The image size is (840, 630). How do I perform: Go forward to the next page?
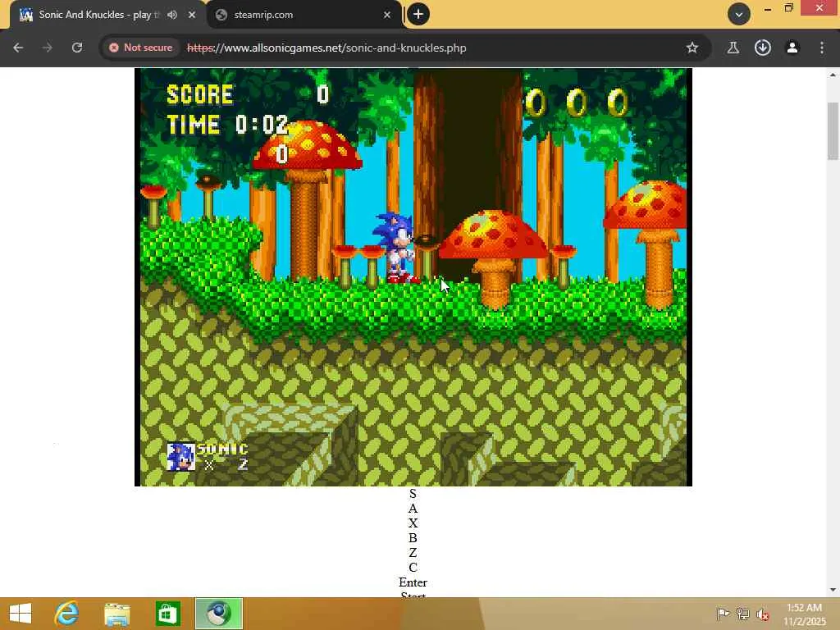click(x=48, y=48)
